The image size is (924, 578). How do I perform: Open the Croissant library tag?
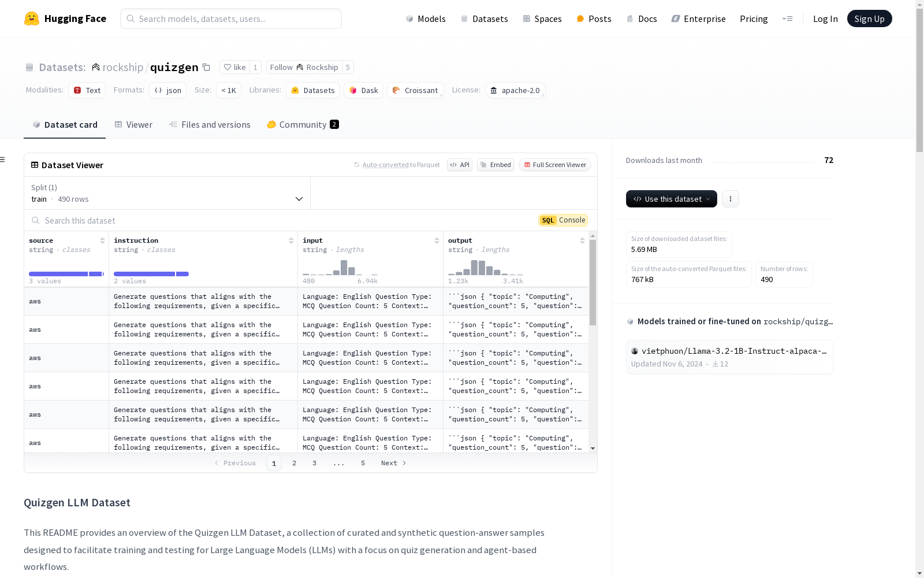coord(415,90)
